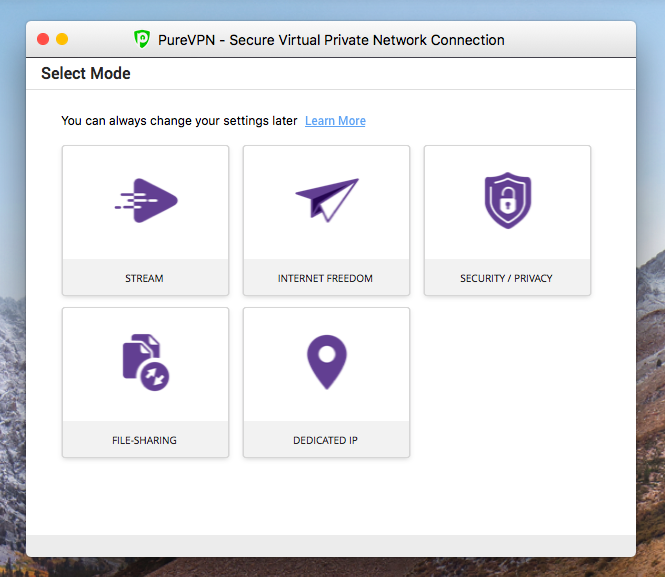Click the Security / Privacy shield lock icon
665x577 pixels.
pyautogui.click(x=508, y=200)
